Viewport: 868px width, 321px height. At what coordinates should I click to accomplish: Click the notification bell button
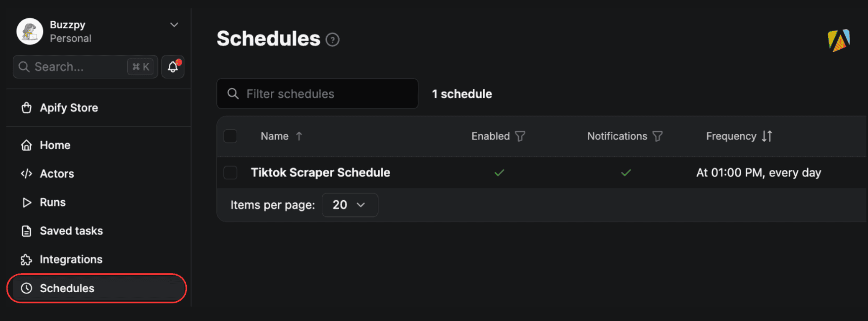(173, 67)
